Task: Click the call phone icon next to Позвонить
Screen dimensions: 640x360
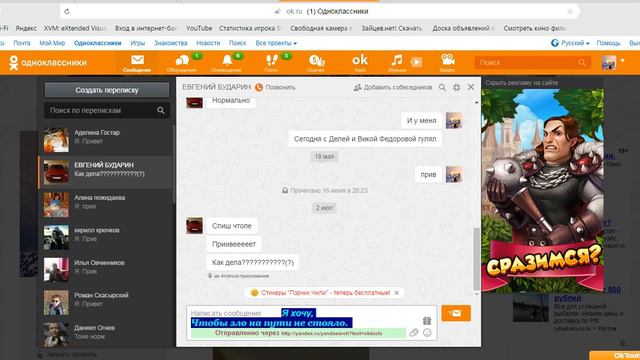Action: coord(259,87)
